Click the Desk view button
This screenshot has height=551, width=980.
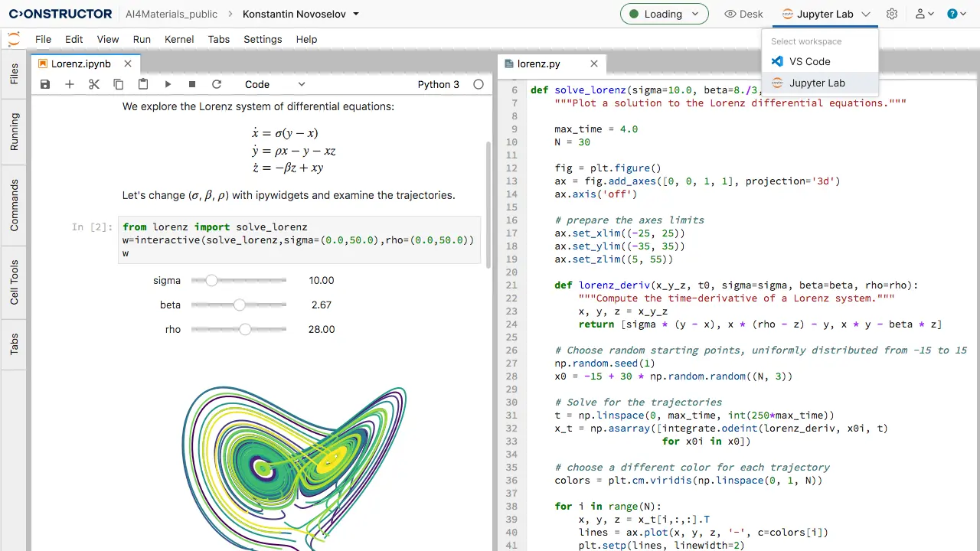click(743, 14)
